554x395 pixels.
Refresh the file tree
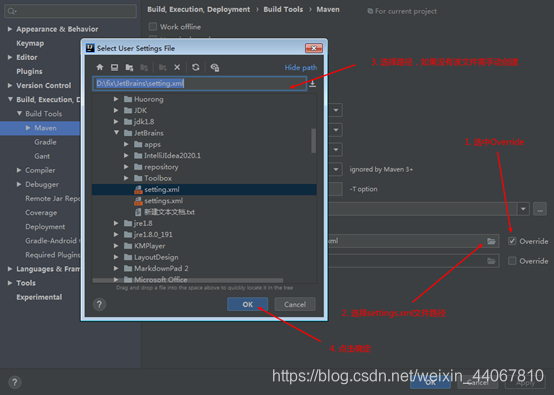[x=195, y=67]
